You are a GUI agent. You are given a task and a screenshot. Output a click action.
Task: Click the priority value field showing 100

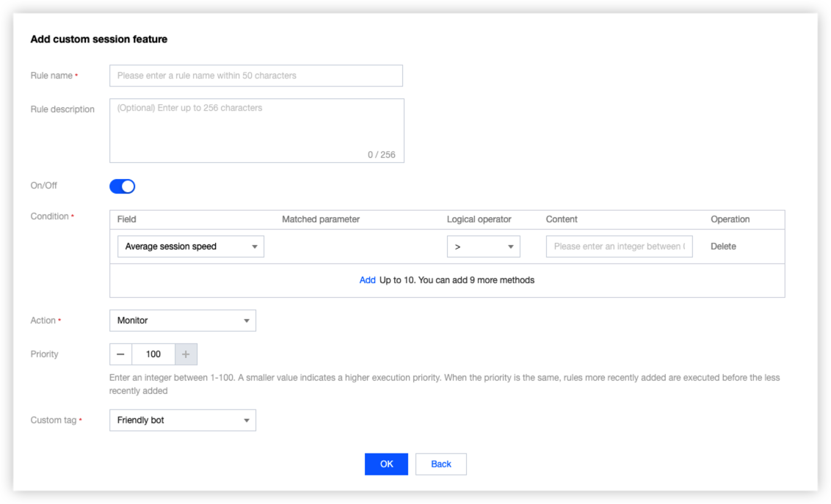[153, 354]
